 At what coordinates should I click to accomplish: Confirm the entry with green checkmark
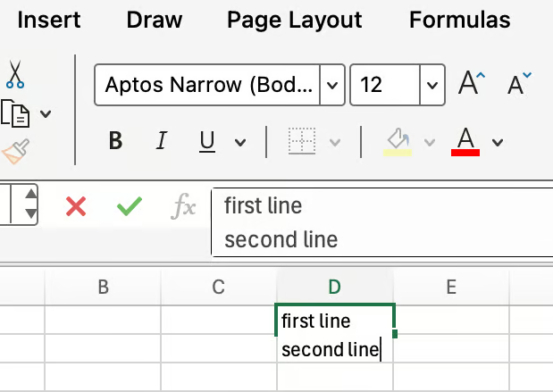pyautogui.click(x=130, y=207)
